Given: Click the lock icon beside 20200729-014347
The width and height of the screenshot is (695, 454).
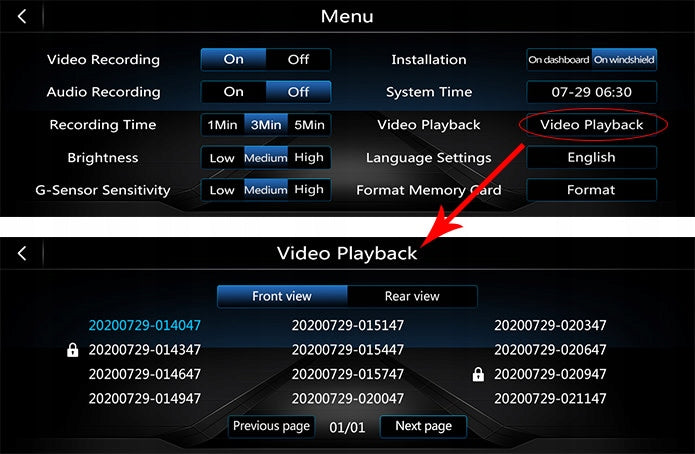Looking at the screenshot, I should (72, 350).
